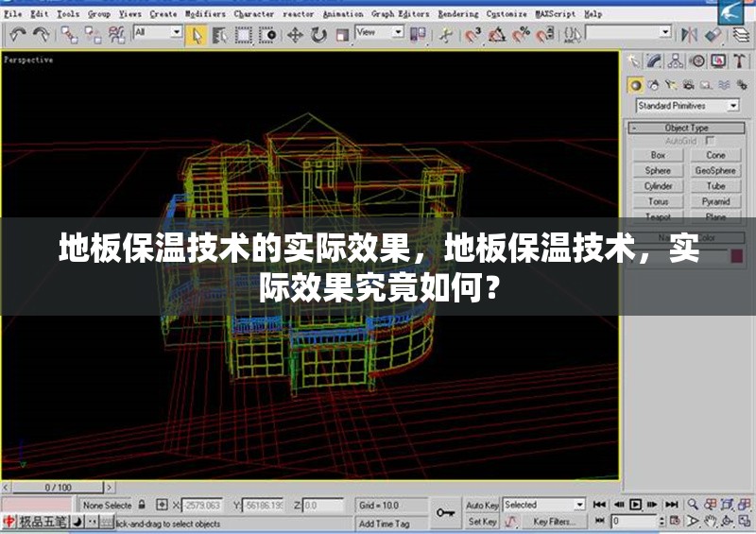Screen dimensions: 756x534
Task: Open the Hierarchy panel tab
Action: pos(676,61)
